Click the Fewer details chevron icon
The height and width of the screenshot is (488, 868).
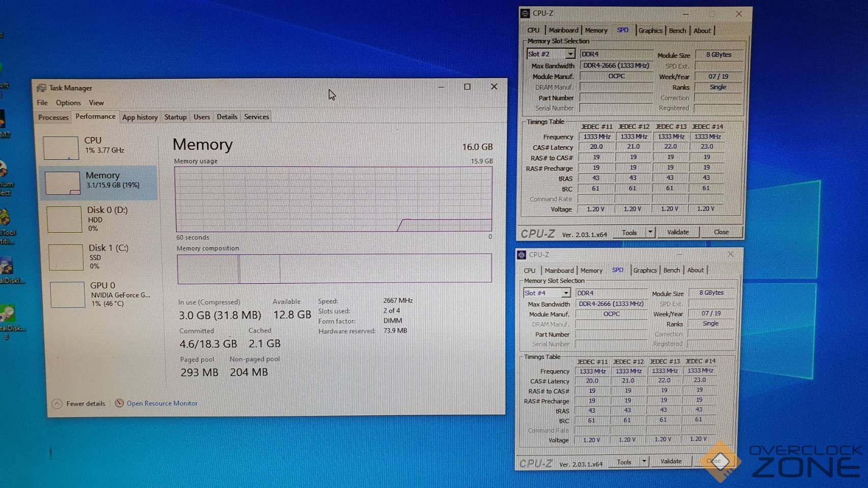[x=57, y=404]
